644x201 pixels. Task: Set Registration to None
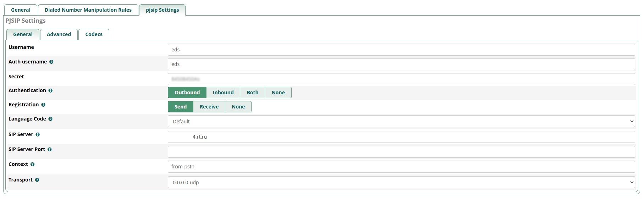coord(238,107)
